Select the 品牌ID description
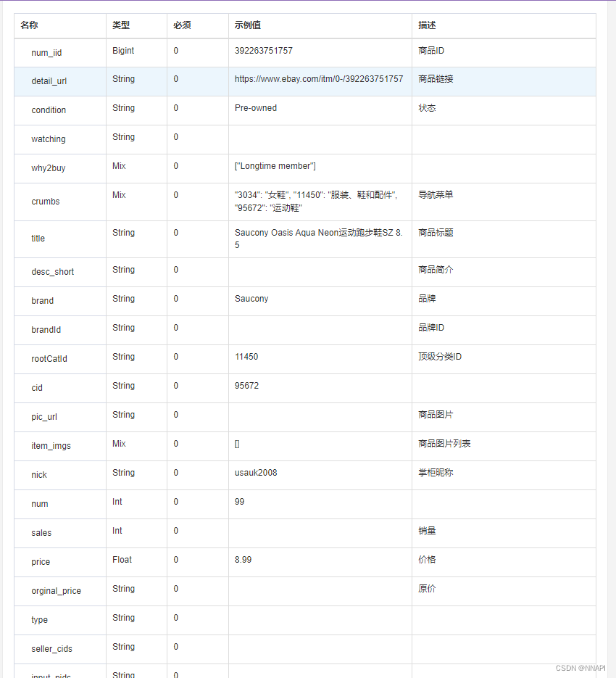Screen dimensions: 616x678 pos(431,327)
